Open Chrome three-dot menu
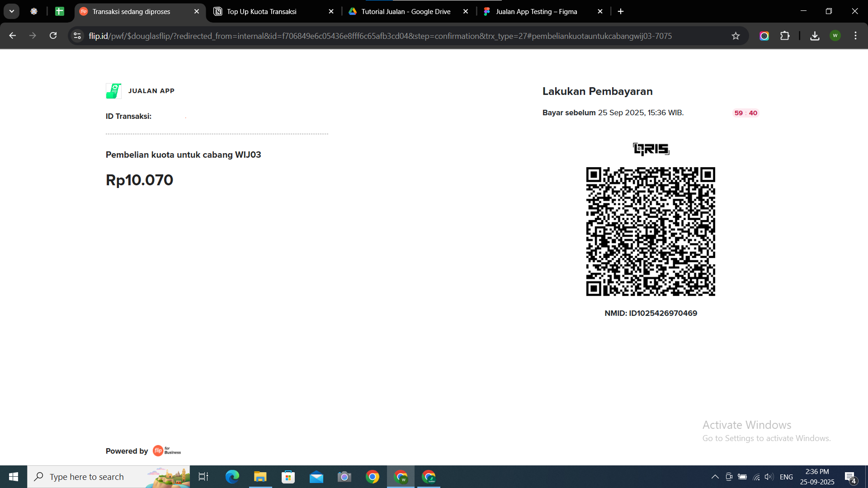 coord(855,36)
